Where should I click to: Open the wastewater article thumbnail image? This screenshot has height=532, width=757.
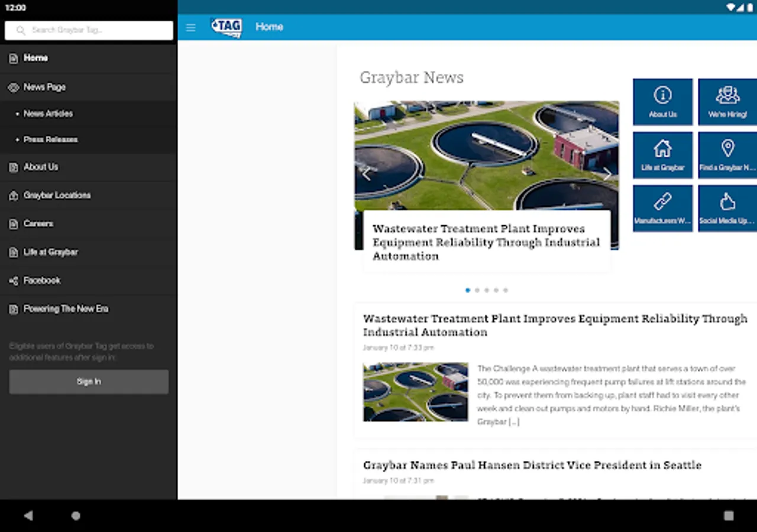pyautogui.click(x=416, y=392)
